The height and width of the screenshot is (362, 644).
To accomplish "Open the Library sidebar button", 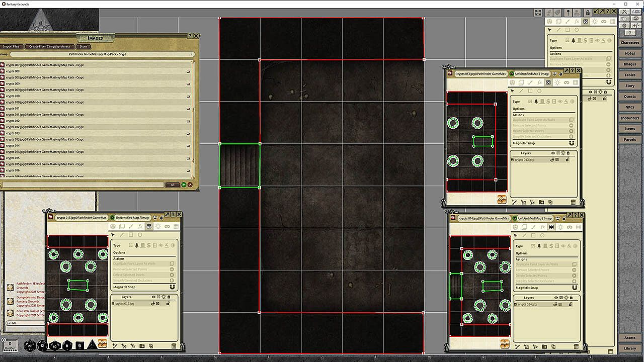I will [x=630, y=348].
